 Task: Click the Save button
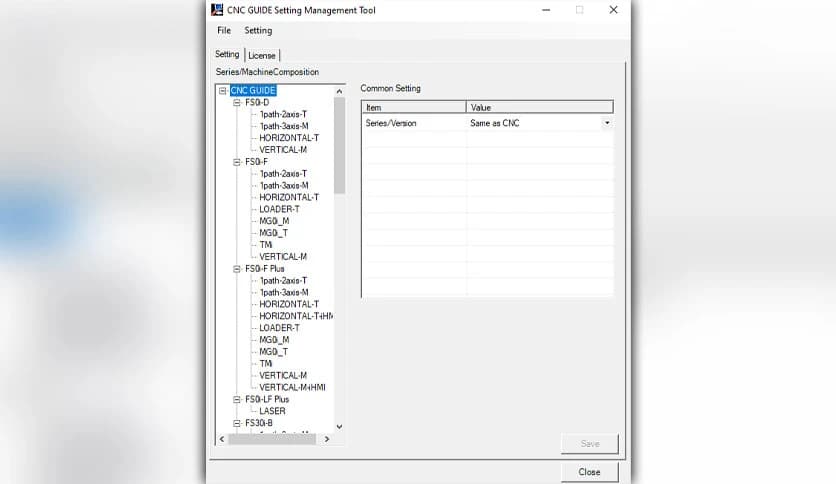590,443
